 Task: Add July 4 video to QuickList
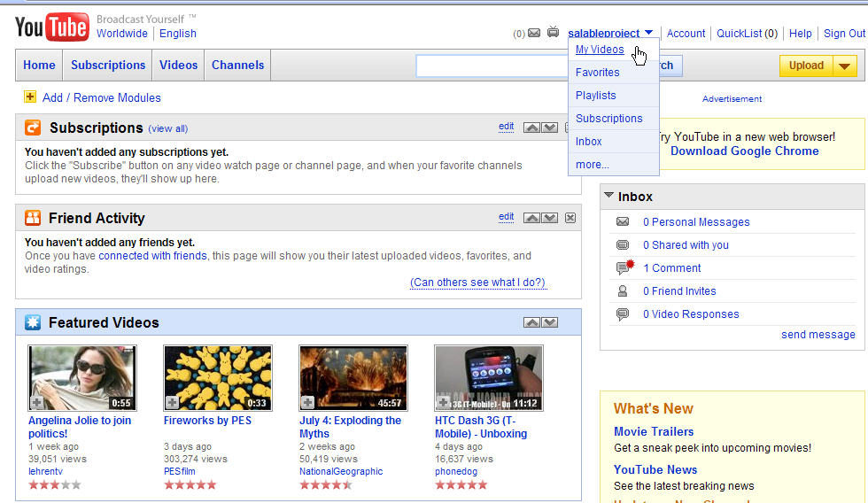[x=308, y=403]
